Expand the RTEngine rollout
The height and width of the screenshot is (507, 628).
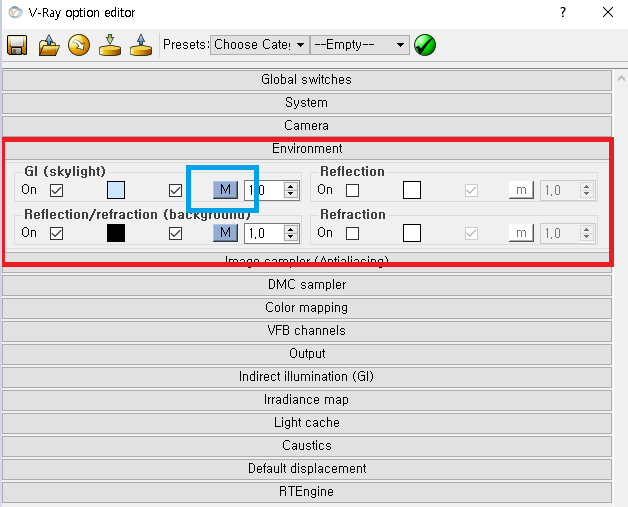[x=307, y=492]
